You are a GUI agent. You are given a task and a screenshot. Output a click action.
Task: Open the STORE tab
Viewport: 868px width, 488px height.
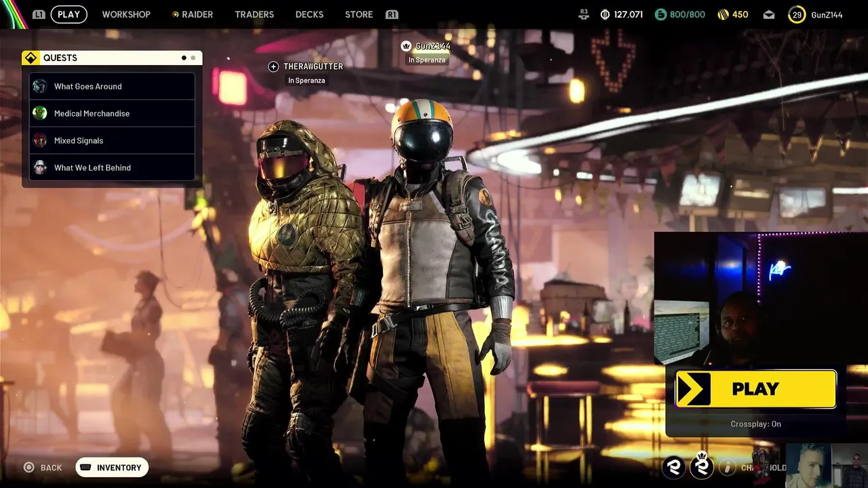point(359,14)
